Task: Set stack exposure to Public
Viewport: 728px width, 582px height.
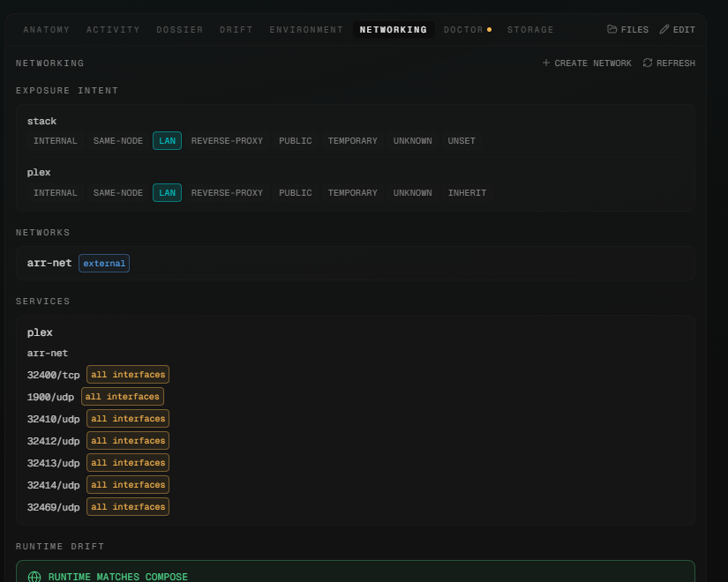Action: pyautogui.click(x=296, y=140)
